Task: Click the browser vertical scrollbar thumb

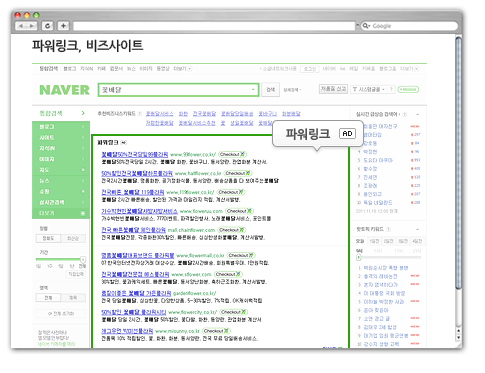Action: tap(459, 163)
